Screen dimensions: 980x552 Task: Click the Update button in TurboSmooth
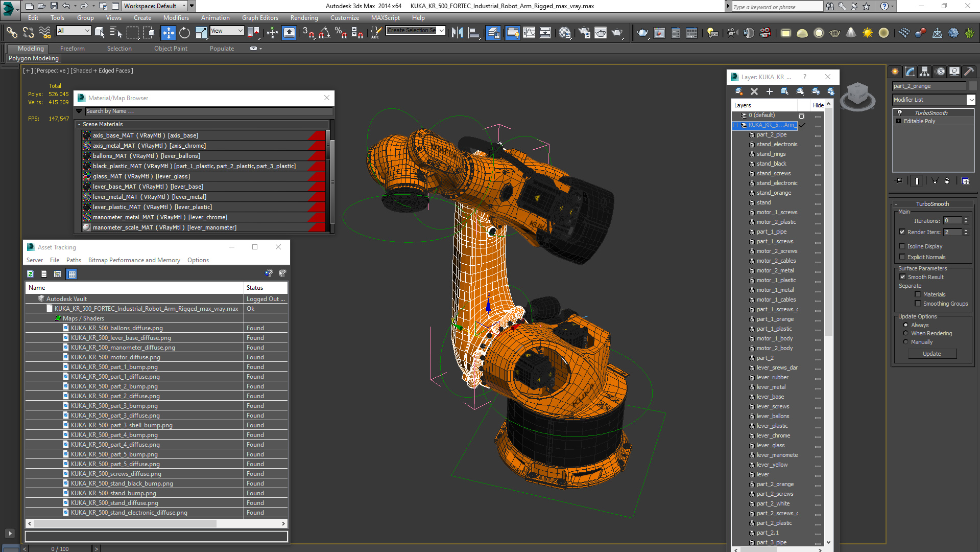click(x=931, y=354)
